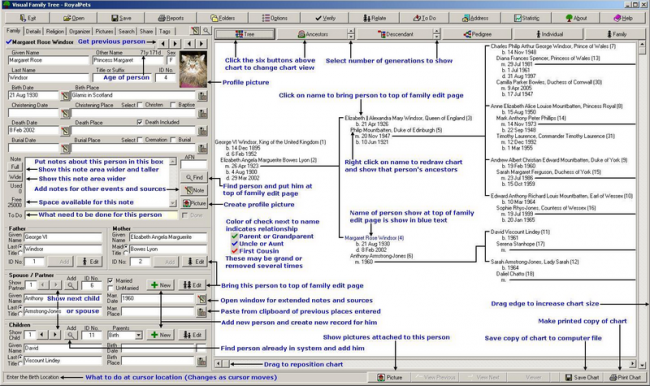
Task: Switch to the Religion tab
Action: click(x=55, y=32)
